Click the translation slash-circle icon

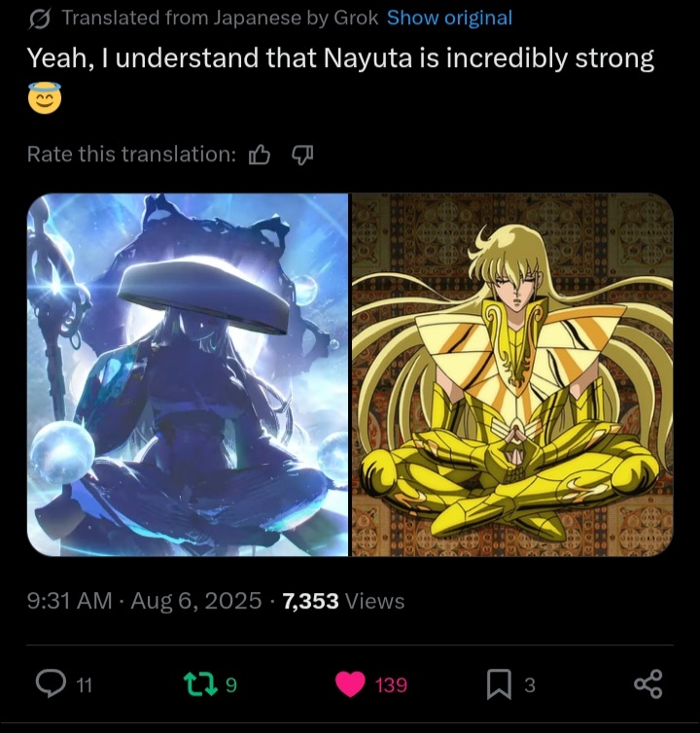39,18
